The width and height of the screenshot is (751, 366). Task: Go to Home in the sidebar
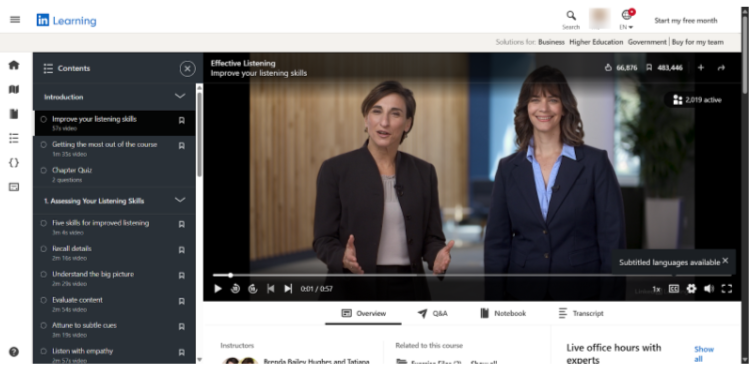click(x=14, y=65)
